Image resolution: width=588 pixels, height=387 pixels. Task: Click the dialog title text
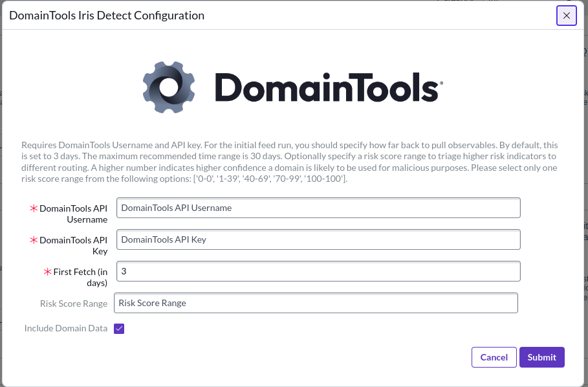(107, 16)
